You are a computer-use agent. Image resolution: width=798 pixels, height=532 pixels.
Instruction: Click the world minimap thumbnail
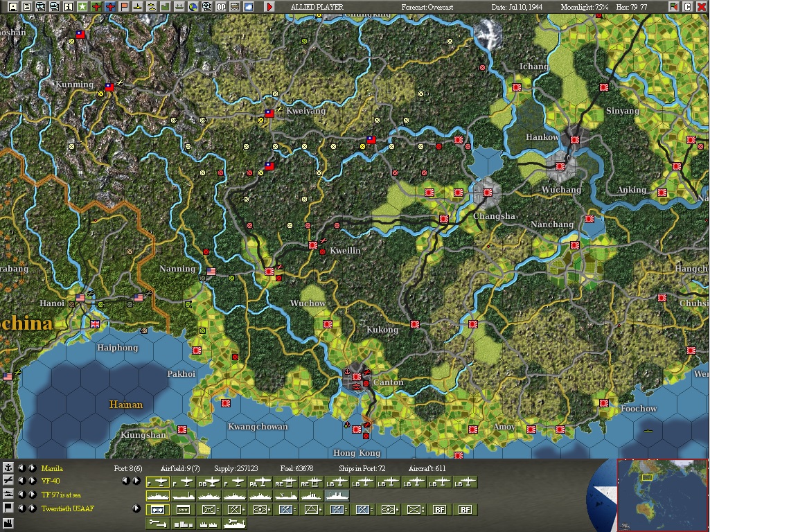pyautogui.click(x=663, y=495)
